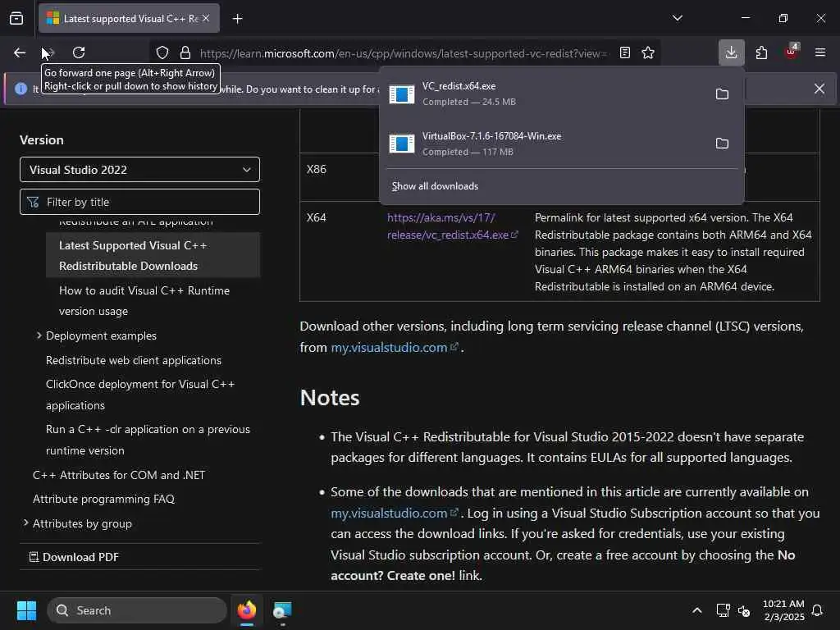Open C++ Attributes for COM and .NET
The width and height of the screenshot is (840, 630).
tap(119, 475)
